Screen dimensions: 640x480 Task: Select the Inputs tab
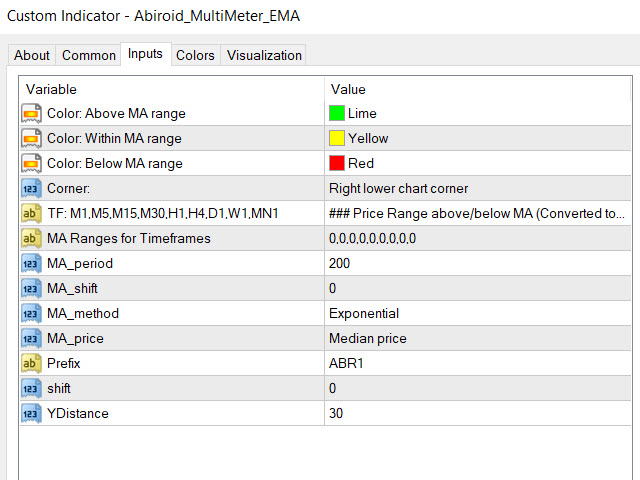point(145,53)
